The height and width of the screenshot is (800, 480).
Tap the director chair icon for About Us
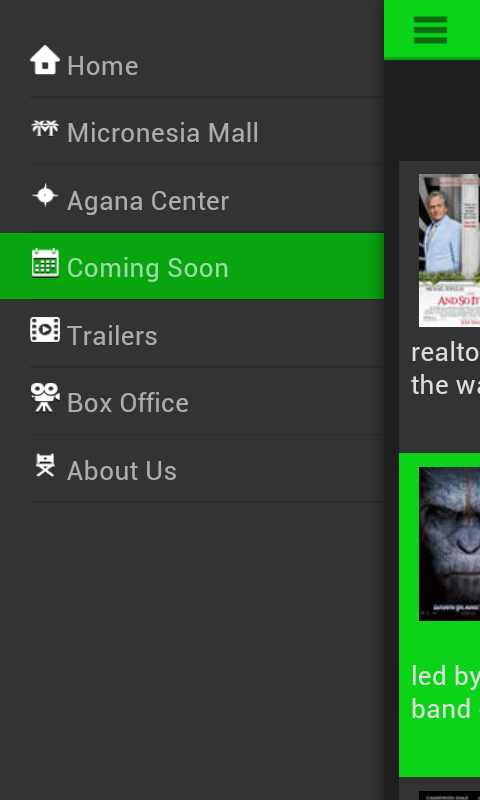[45, 465]
